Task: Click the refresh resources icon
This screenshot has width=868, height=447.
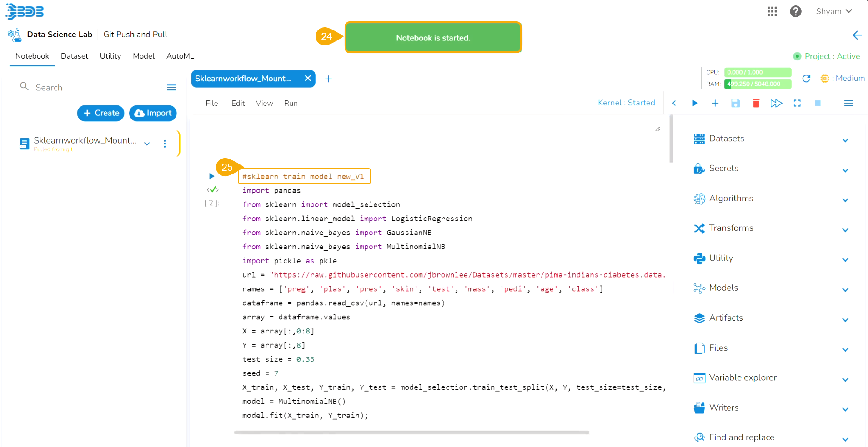Action: pyautogui.click(x=806, y=78)
